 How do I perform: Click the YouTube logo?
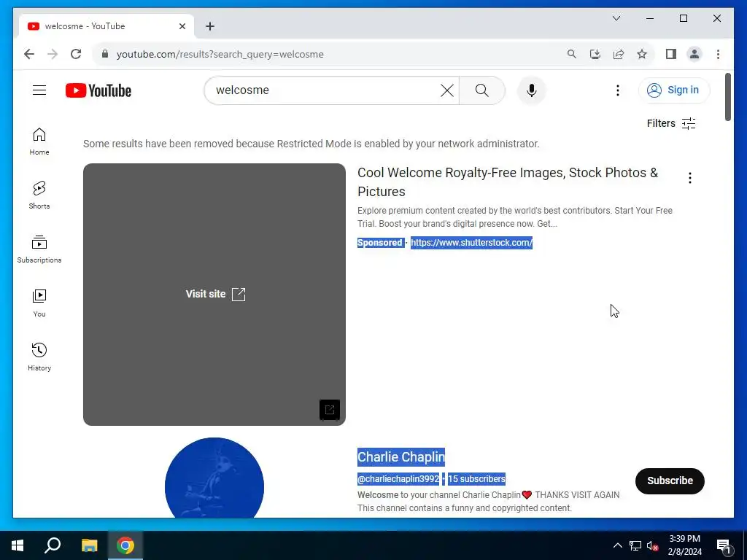(x=98, y=90)
